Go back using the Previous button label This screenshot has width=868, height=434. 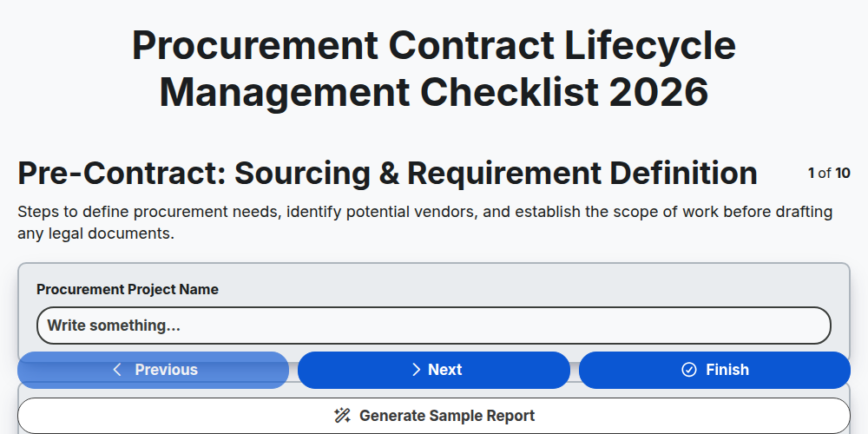tap(166, 370)
